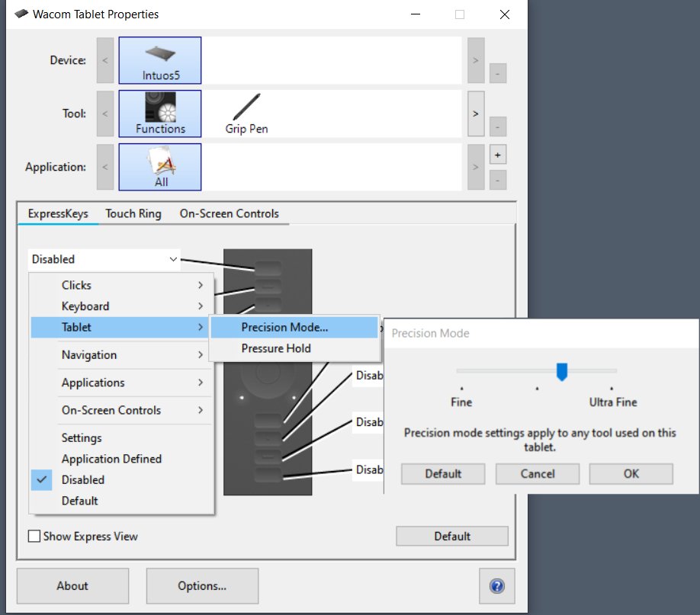Viewport: 700px width, 615px height.
Task: Enable the Show Express View checkbox
Action: tap(34, 536)
